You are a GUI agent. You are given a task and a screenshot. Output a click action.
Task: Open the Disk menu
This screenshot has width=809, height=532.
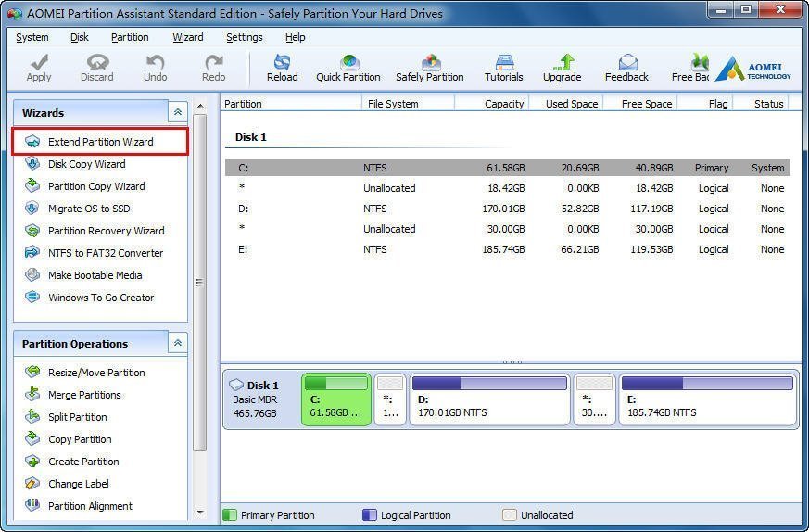pos(80,37)
